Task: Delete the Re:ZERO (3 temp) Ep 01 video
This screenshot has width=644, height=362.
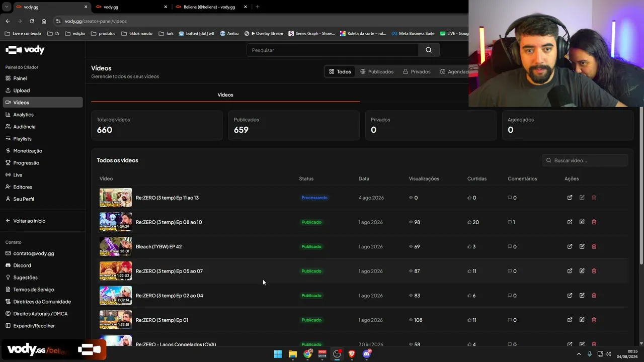Action: (x=594, y=320)
